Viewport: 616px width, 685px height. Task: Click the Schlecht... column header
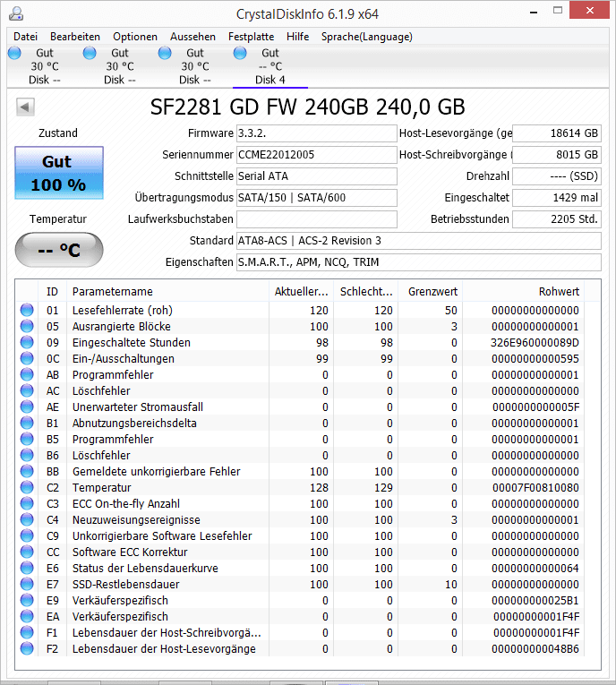tap(365, 291)
